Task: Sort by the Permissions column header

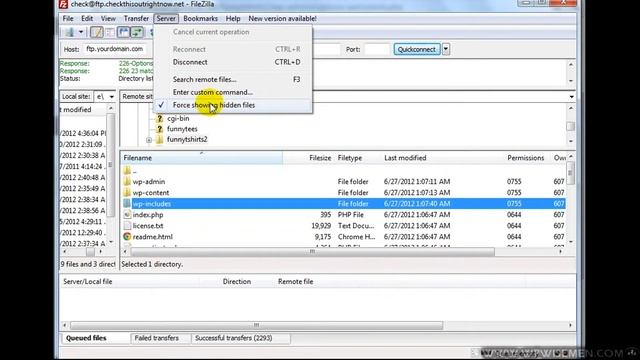Action: click(x=526, y=158)
